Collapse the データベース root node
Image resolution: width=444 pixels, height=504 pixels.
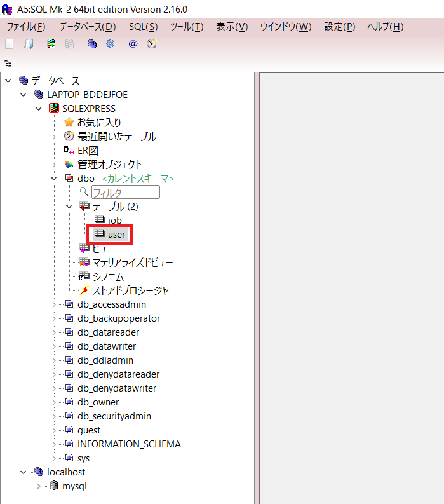click(8, 81)
